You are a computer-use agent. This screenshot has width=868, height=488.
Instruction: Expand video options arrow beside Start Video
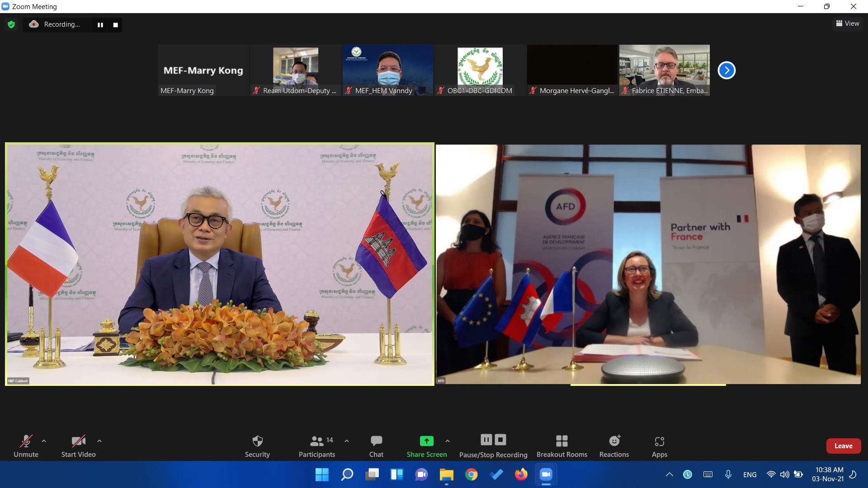[x=99, y=441]
